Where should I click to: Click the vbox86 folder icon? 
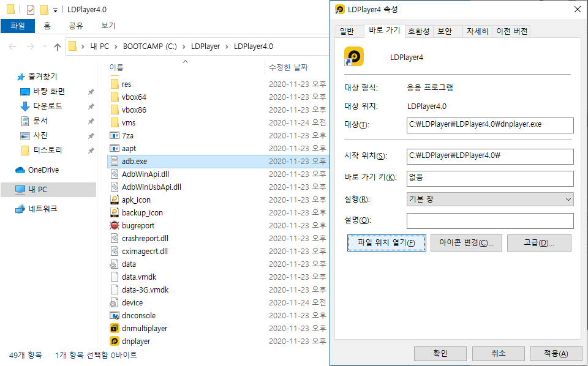pos(115,110)
